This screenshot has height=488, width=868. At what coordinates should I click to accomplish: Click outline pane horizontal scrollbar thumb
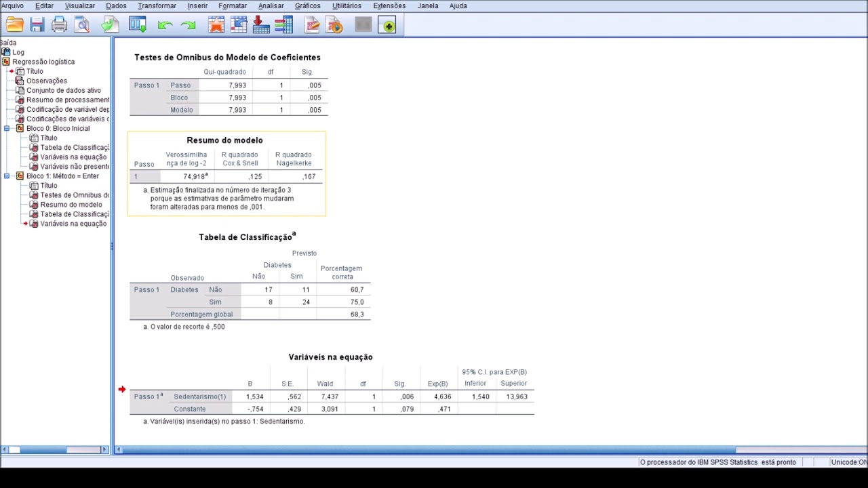tap(42, 449)
